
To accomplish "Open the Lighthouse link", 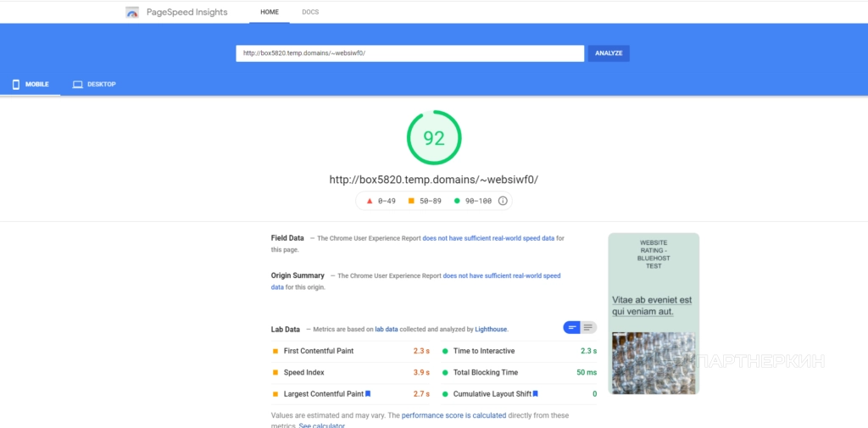I will [491, 329].
